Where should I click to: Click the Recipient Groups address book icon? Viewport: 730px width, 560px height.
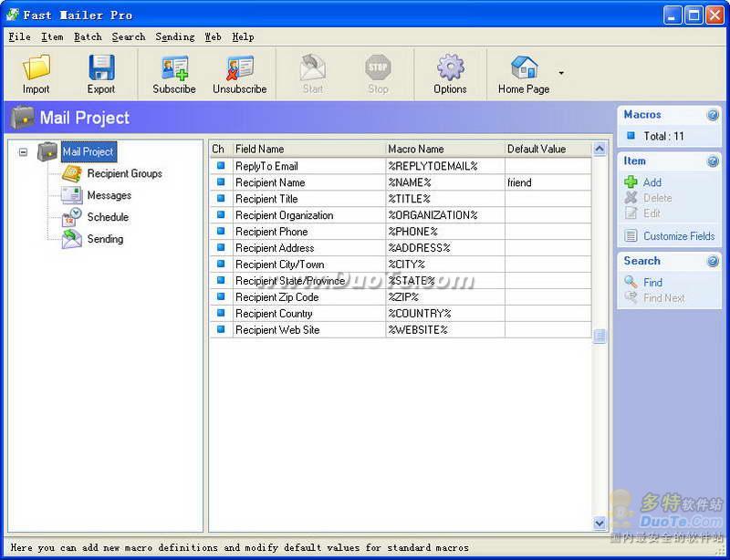72,173
